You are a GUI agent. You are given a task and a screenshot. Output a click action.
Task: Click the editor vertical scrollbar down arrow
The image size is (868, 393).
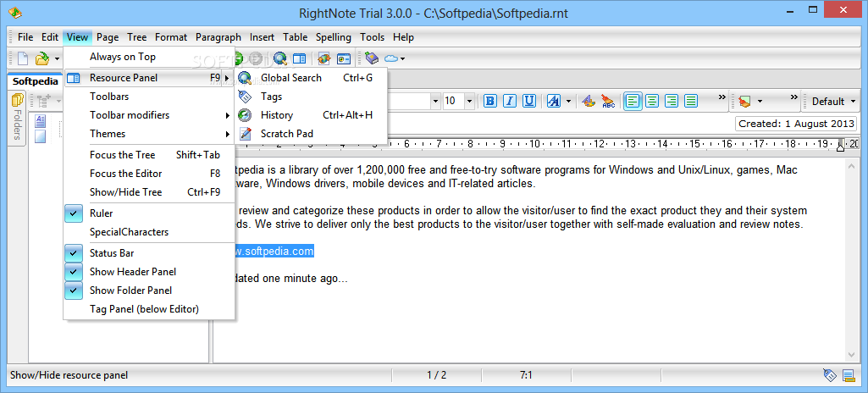click(x=851, y=355)
